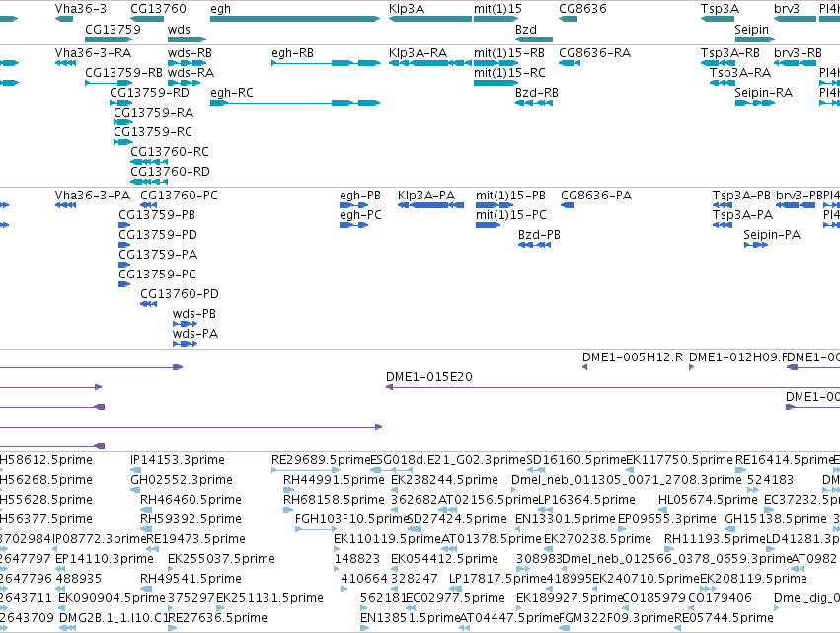Open the RH46460.5prime EST label
This screenshot has height=633, width=840.
point(191,499)
